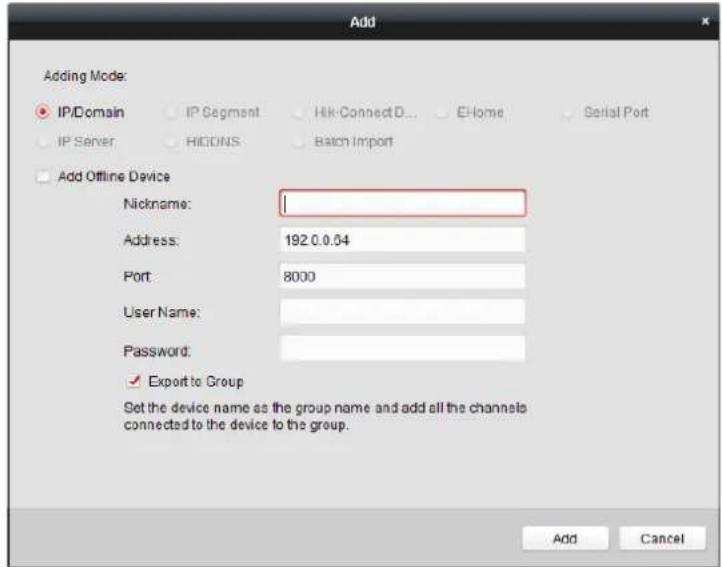Choose the IP Segment radio option

(x=171, y=112)
